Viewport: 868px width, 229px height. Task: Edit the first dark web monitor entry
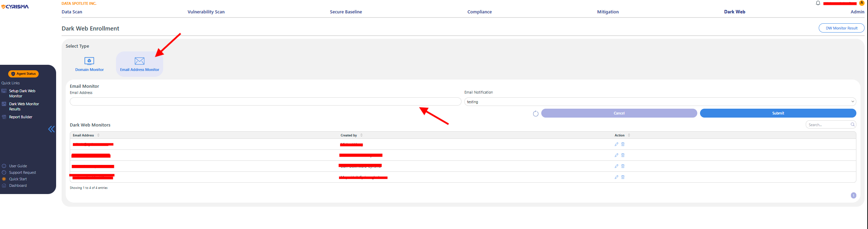point(617,144)
